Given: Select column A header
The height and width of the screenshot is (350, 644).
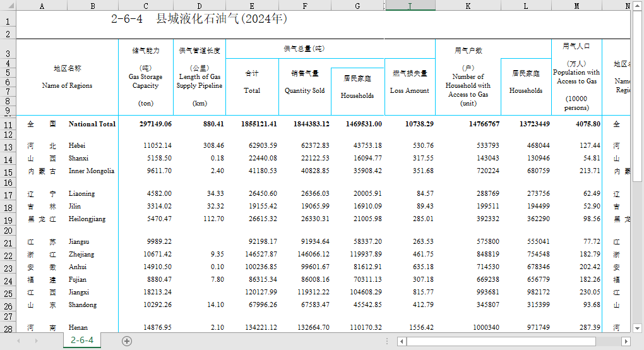Looking at the screenshot, I should [x=42, y=6].
